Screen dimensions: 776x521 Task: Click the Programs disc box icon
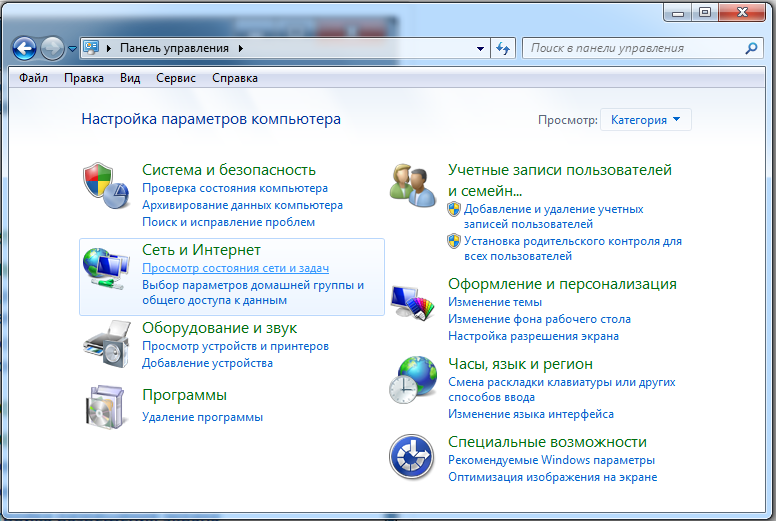click(x=105, y=407)
